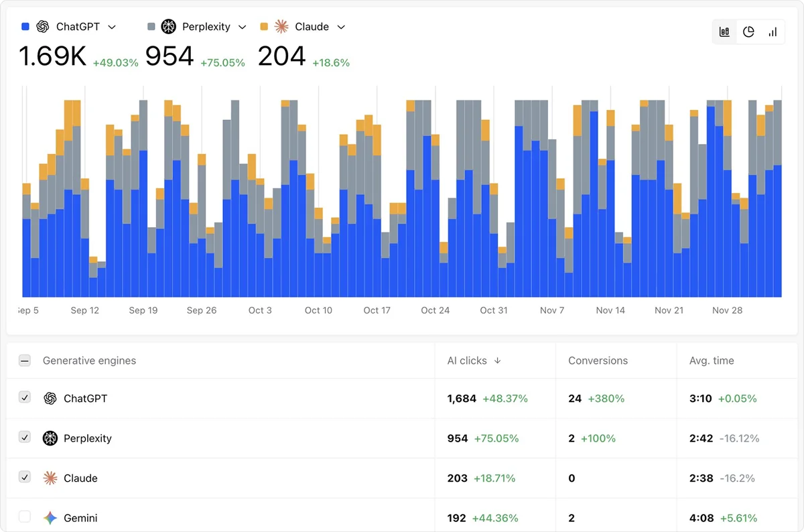Enable the Gemini row checkbox
The image size is (804, 532).
click(24, 517)
